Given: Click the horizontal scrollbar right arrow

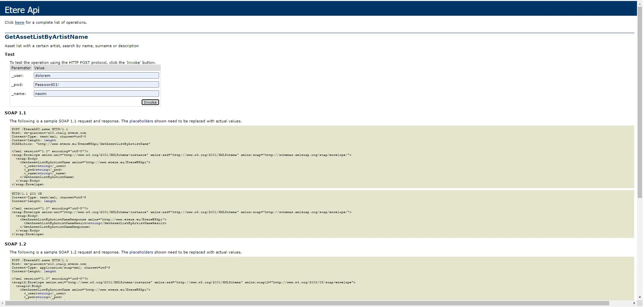Looking at the screenshot, I should tap(634, 303).
